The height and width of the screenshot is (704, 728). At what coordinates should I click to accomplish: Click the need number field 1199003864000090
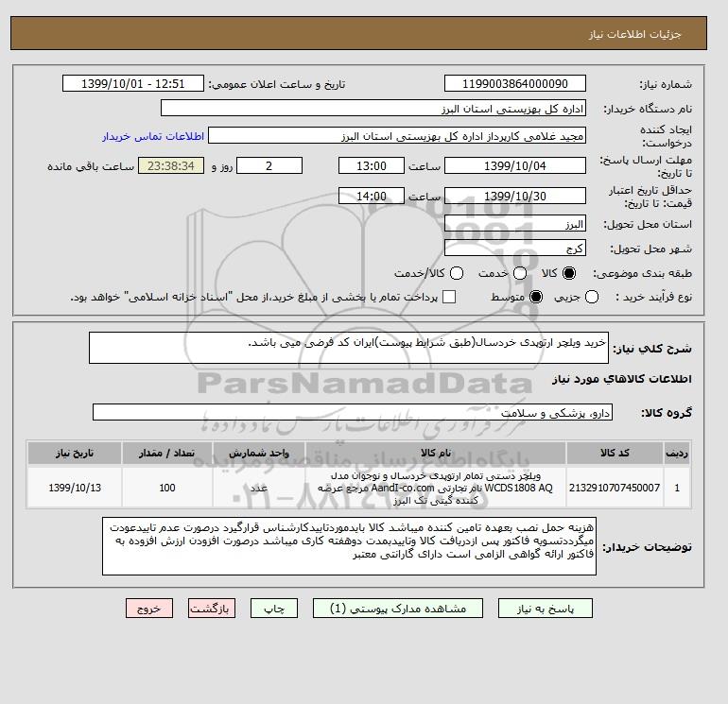(x=515, y=84)
